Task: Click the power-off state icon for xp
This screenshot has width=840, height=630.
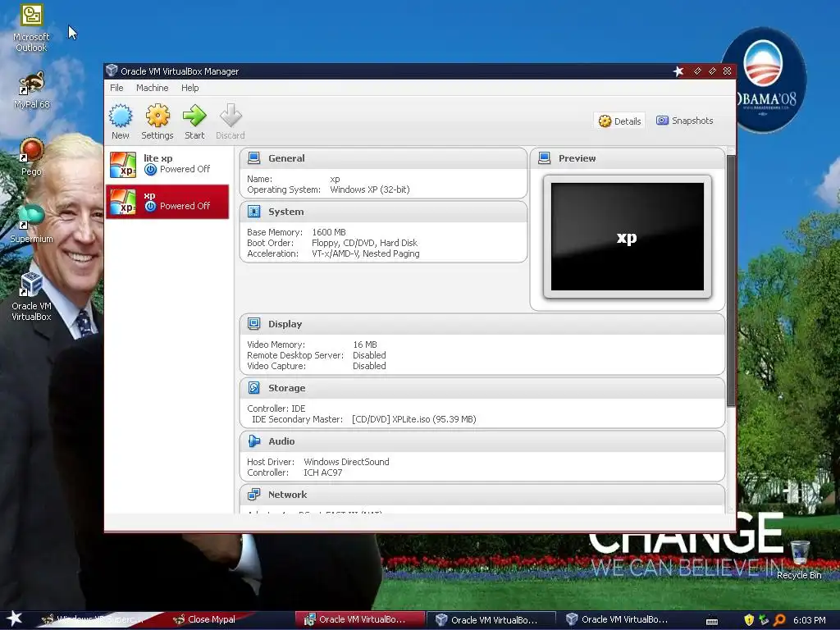Action: tap(151, 206)
